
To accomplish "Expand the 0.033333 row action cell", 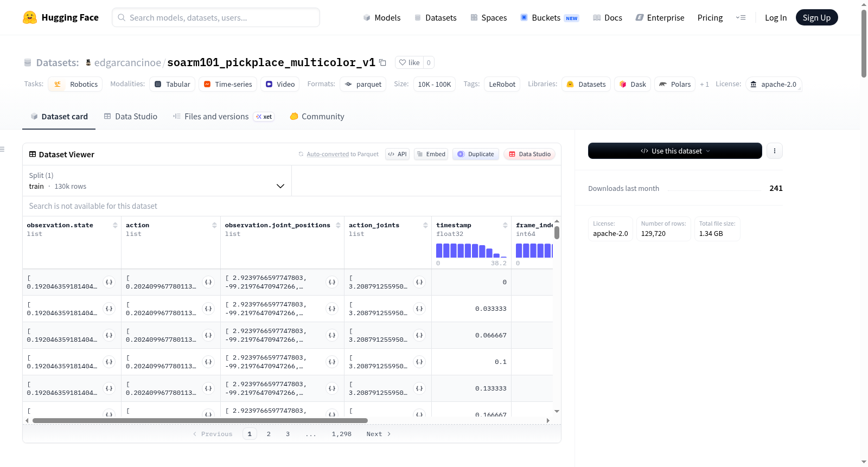I will (208, 309).
